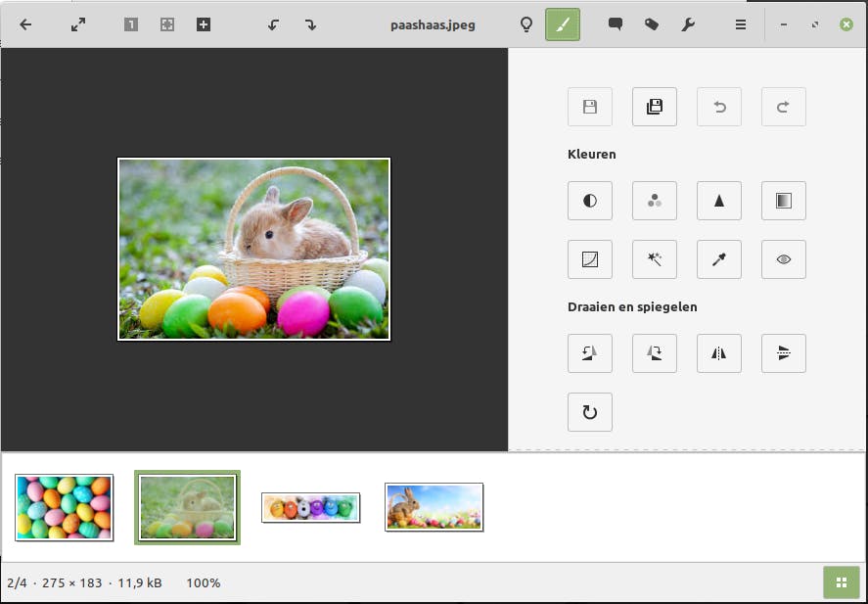Toggle the edit tools brush button
Viewport: 868px width, 604px height.
point(563,24)
